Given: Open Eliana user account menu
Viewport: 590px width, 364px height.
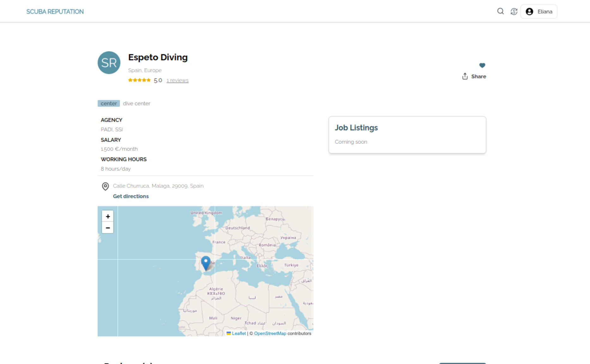Looking at the screenshot, I should (x=539, y=11).
